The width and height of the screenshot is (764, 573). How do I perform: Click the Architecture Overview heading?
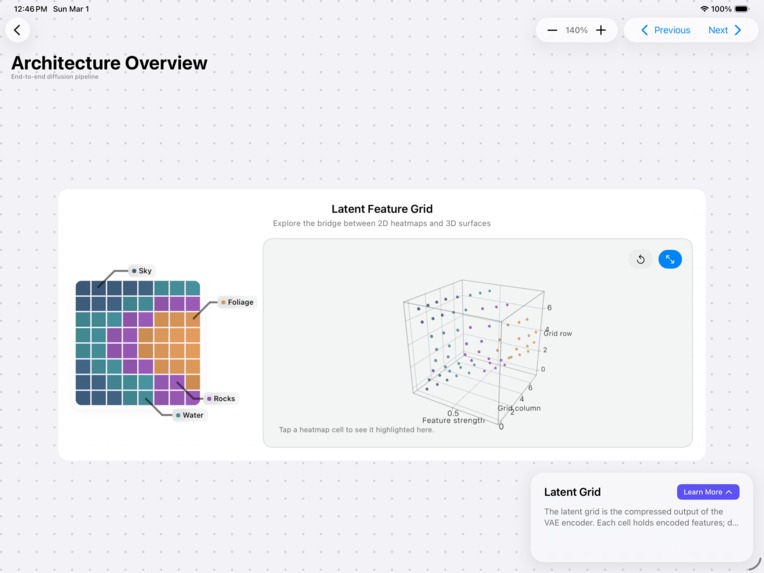tap(109, 63)
